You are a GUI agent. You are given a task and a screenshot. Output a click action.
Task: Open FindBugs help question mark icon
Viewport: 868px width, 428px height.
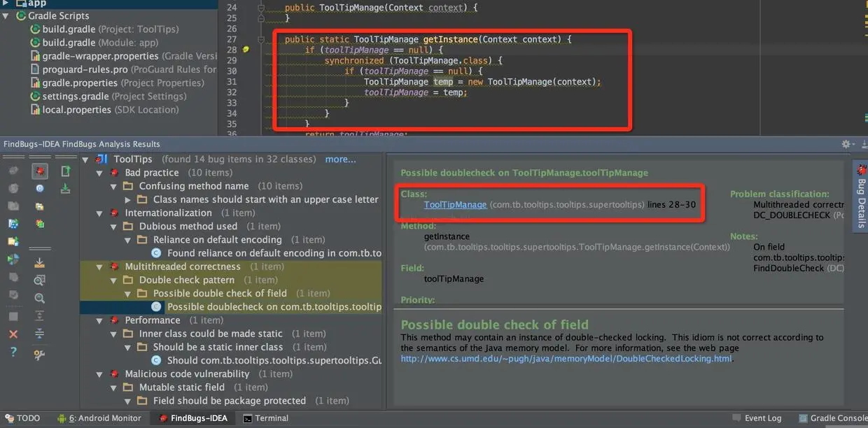click(x=13, y=351)
